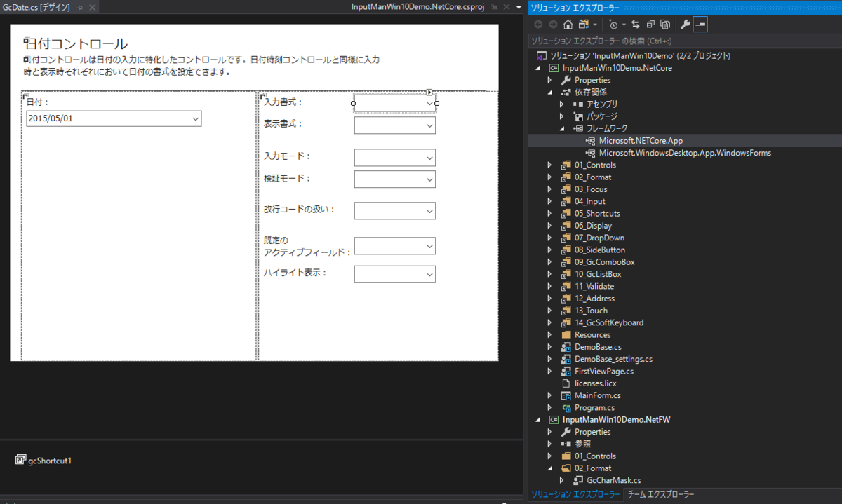Select Microsoft.WindowsDesktop.App.WindowsForms item

pyautogui.click(x=685, y=153)
